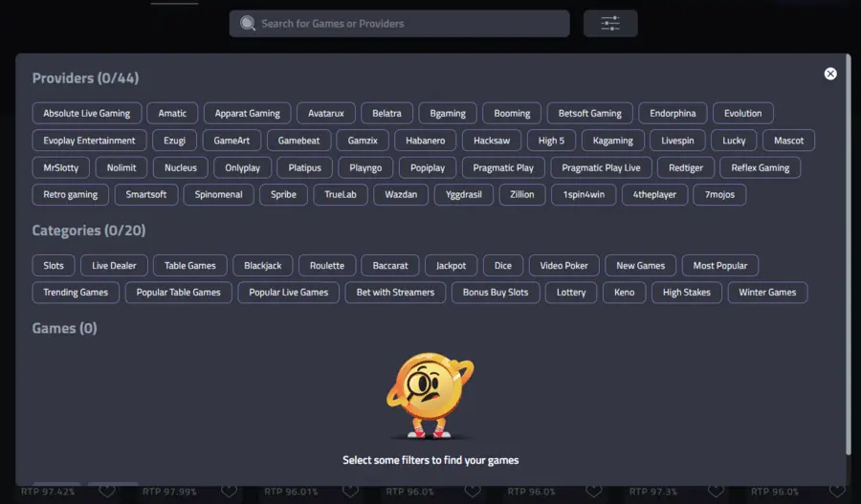
Task: Pick the Ezugi provider chip
Action: pos(174,141)
